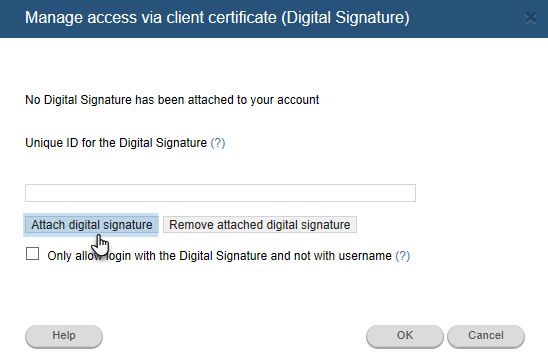Open help question mark beside login-only option
This screenshot has height=363, width=548.
coord(403,256)
